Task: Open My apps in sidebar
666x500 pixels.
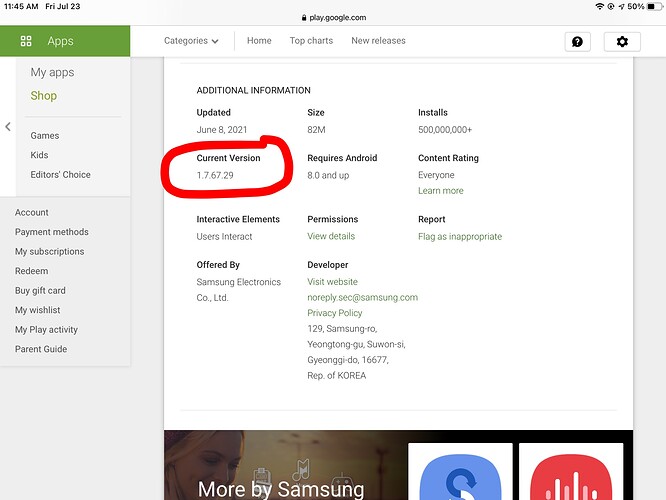Action: 52,72
